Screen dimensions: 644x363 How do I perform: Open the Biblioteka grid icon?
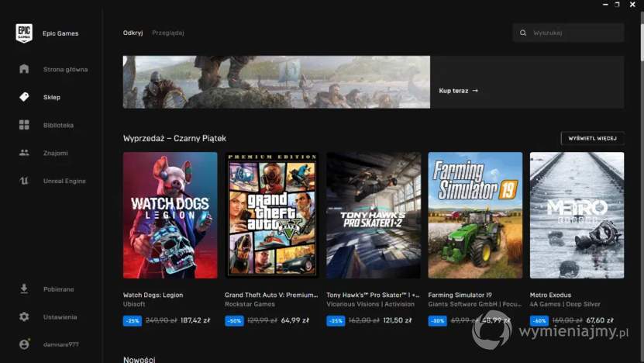[24, 125]
